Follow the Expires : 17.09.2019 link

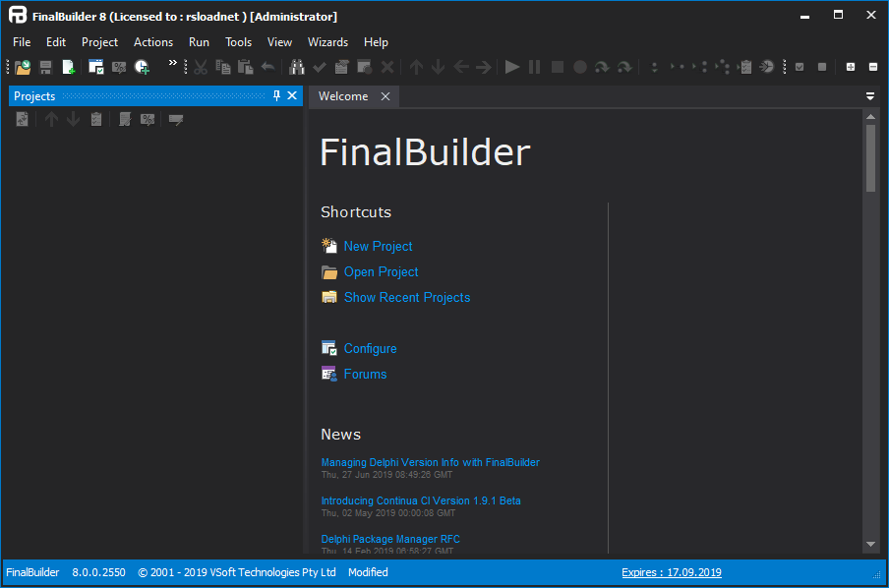coord(672,572)
